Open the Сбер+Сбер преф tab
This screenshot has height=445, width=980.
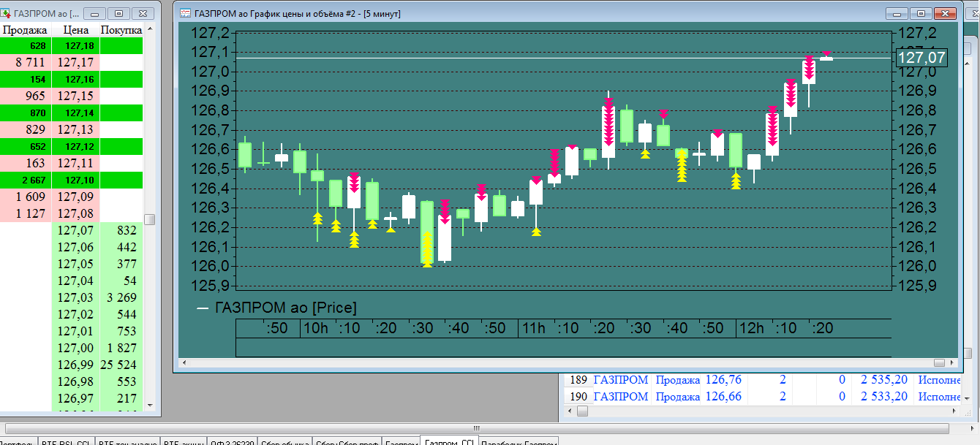tap(347, 441)
